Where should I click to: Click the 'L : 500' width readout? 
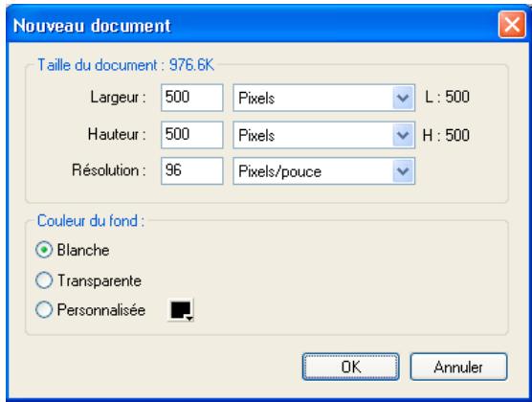[x=447, y=97]
